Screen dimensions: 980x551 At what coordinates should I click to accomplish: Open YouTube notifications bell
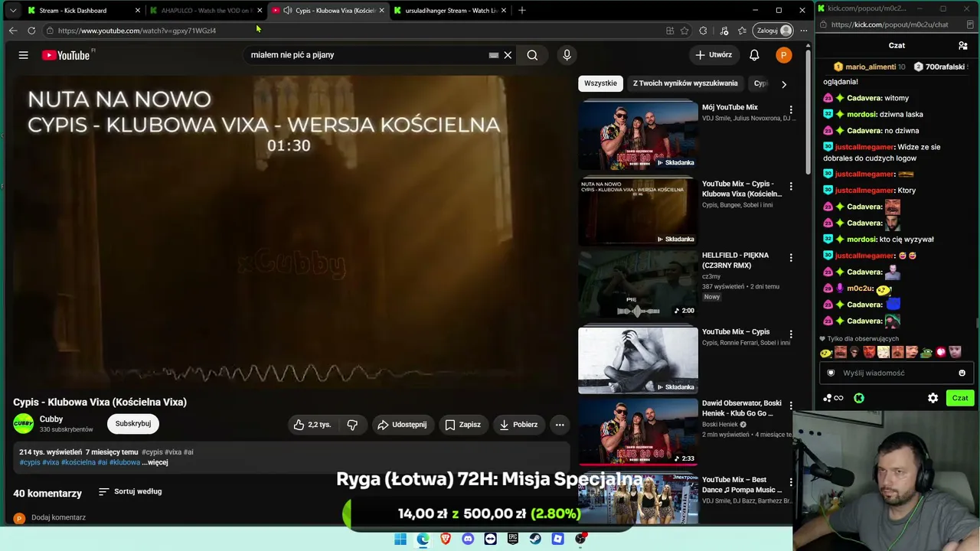click(x=754, y=55)
